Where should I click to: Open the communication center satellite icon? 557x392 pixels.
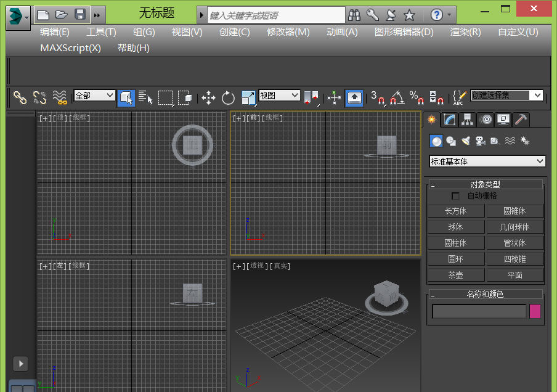391,15
